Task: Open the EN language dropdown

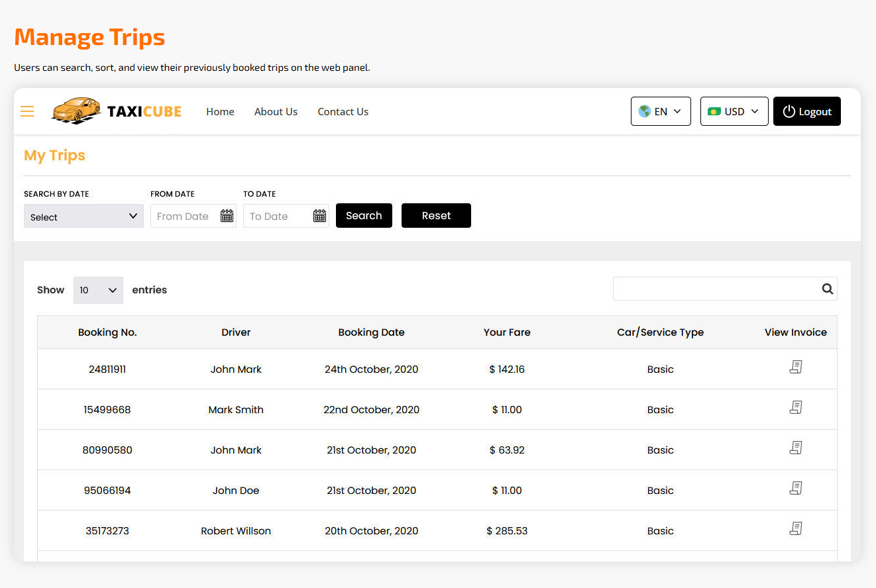Action: pyautogui.click(x=661, y=111)
